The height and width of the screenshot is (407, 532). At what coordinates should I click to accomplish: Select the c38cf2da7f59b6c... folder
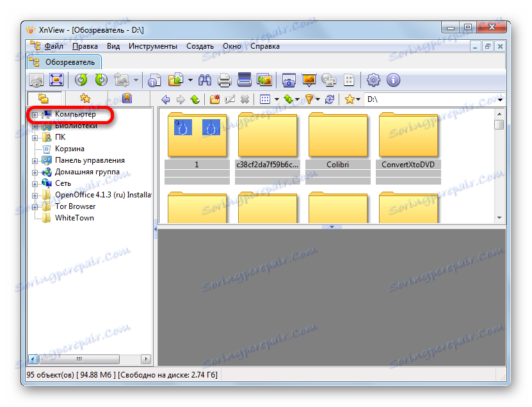(x=268, y=148)
